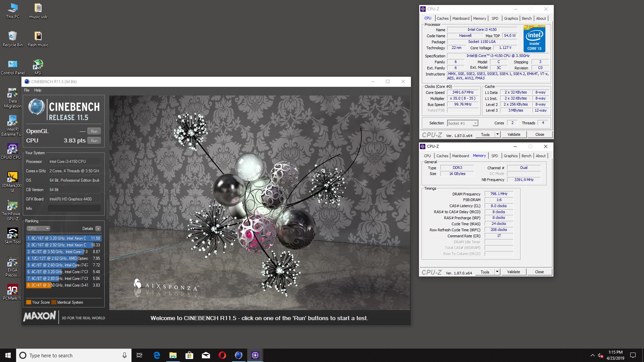Run the CPU test in Cinebench
Viewport: 644px width, 362px height.
point(94,141)
